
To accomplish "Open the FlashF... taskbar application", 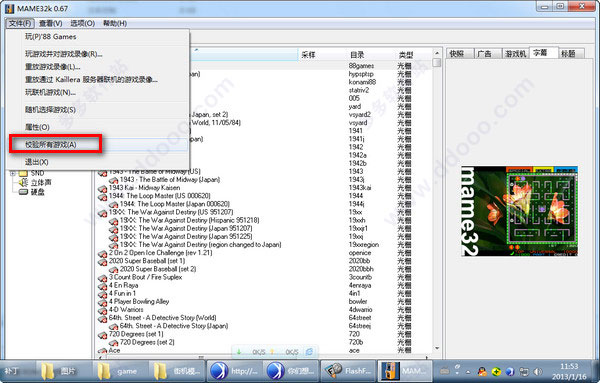I will pyautogui.click(x=347, y=370).
